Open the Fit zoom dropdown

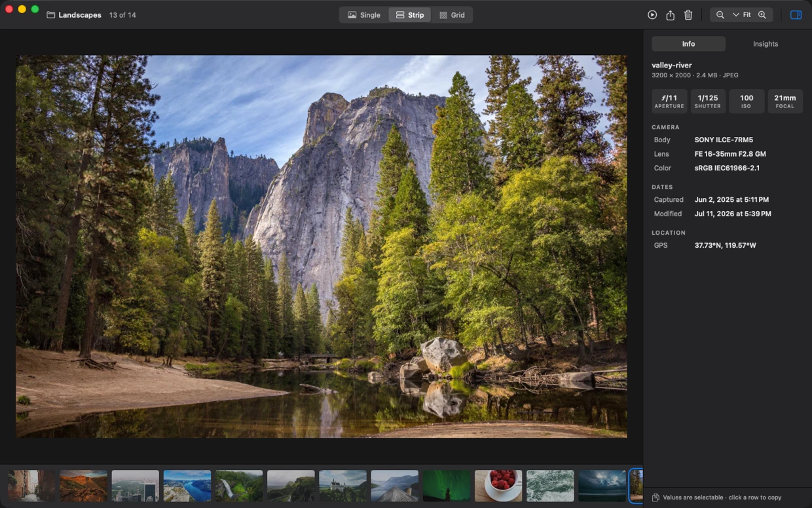coord(742,15)
